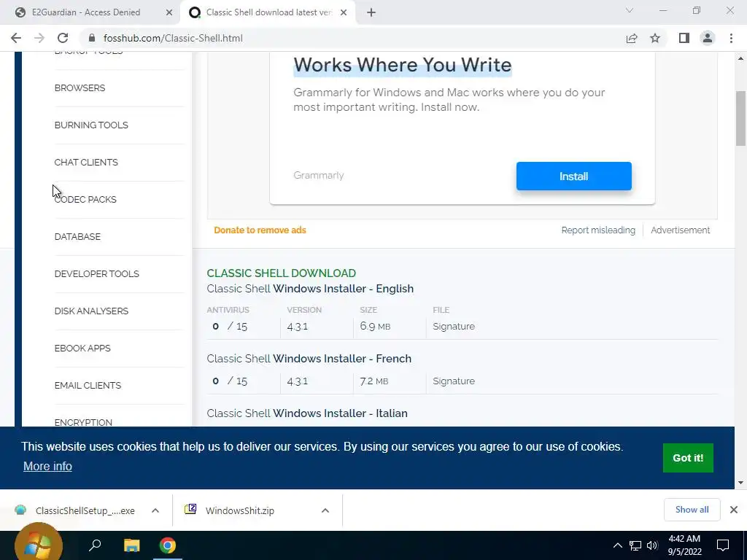This screenshot has height=560, width=747.
Task: Switch to E2Guardian - Access Denied tab
Action: pyautogui.click(x=86, y=12)
